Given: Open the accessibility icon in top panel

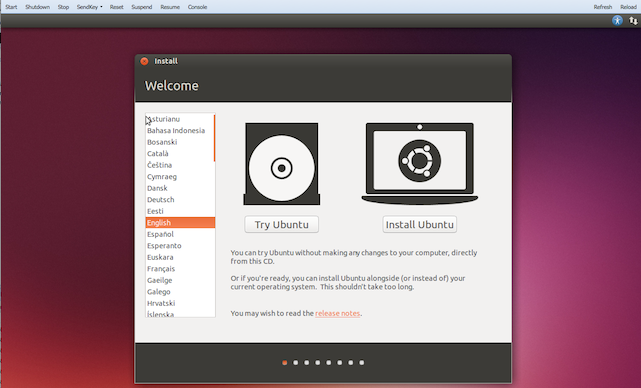Looking at the screenshot, I should (617, 20).
